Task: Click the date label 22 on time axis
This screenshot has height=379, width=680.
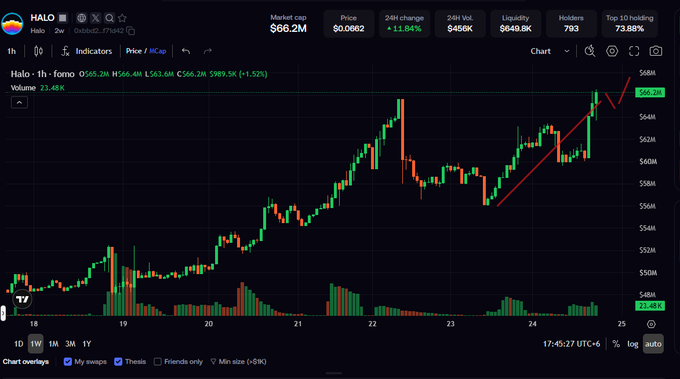Action: click(373, 324)
